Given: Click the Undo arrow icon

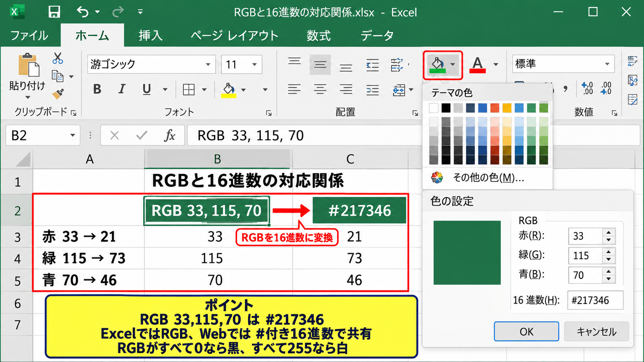Looking at the screenshot, I should (x=83, y=12).
